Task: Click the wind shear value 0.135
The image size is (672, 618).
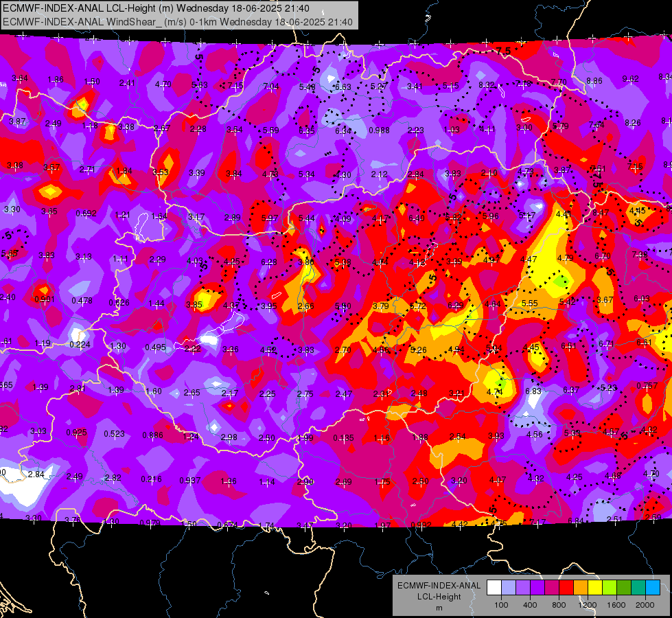Action: click(x=344, y=438)
